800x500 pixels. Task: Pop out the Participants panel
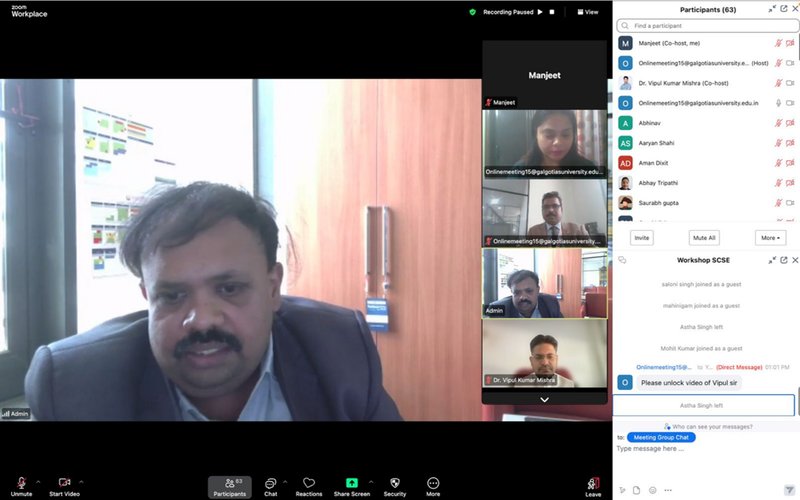pos(784,9)
